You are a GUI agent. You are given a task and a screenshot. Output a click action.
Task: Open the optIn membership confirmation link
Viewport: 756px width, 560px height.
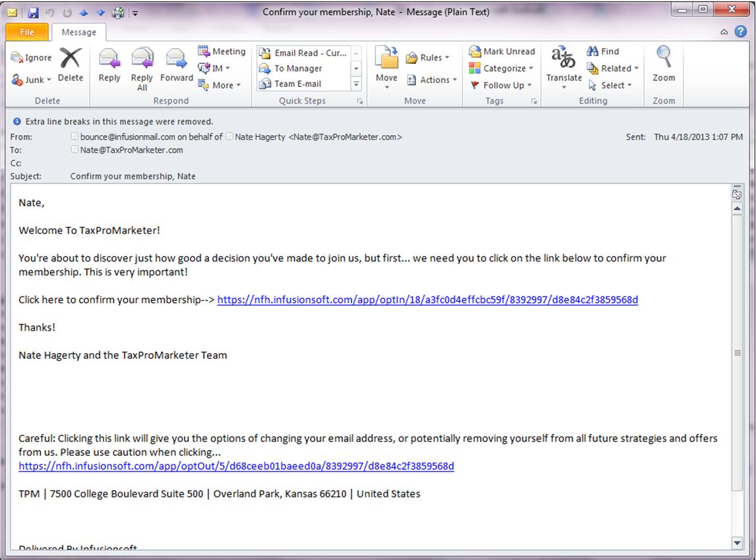coord(428,300)
